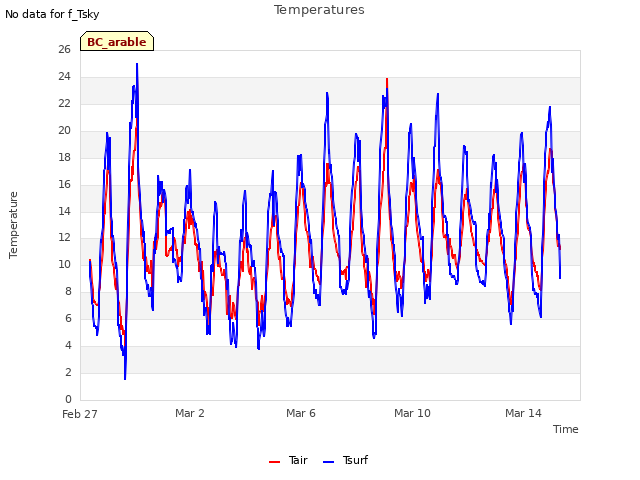Click the y-axis tick label 18
Screen dimensions: 640x480
64,157
